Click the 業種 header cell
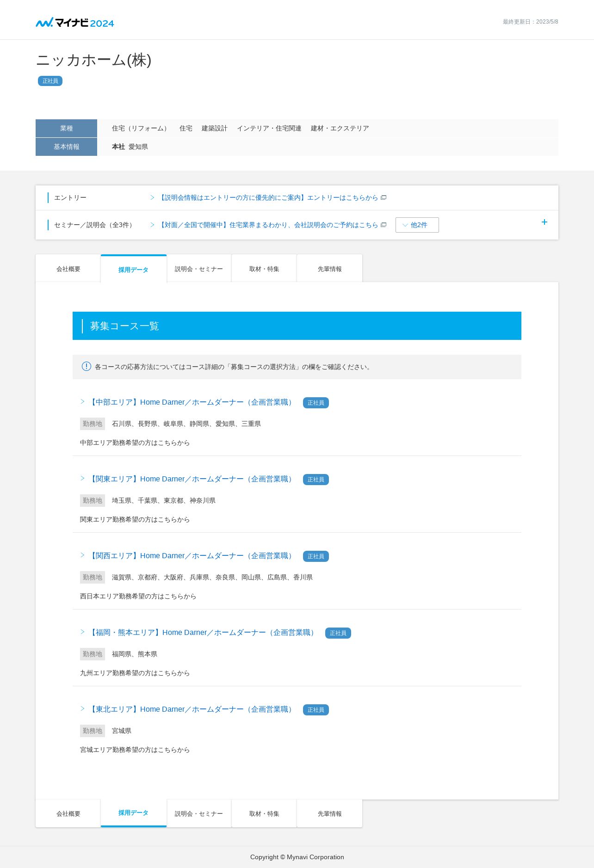 coord(66,128)
